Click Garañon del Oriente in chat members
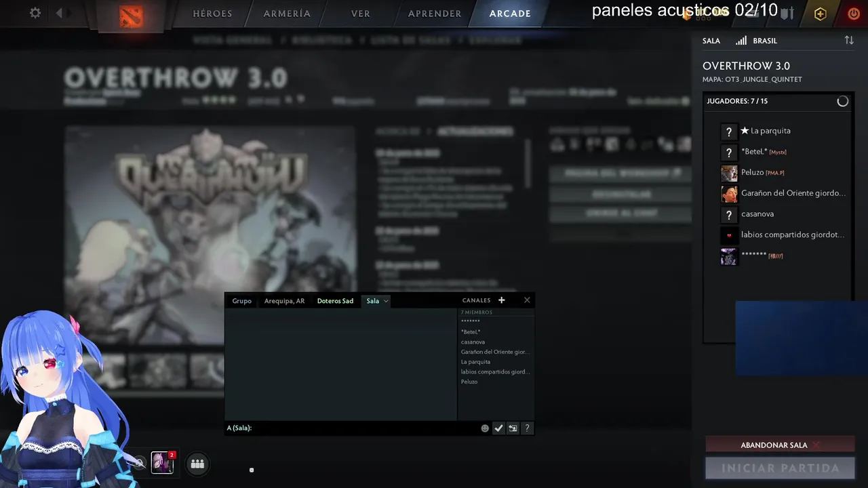 (x=495, y=352)
